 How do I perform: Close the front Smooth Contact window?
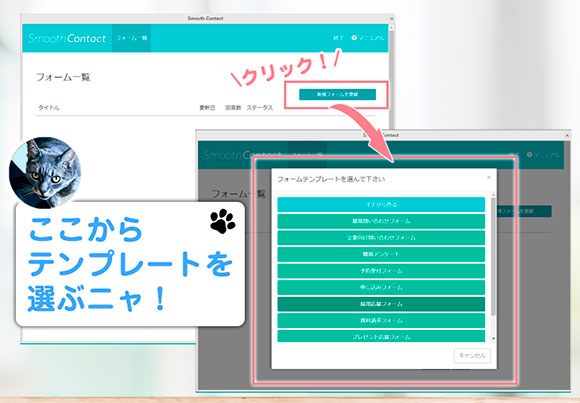click(567, 135)
